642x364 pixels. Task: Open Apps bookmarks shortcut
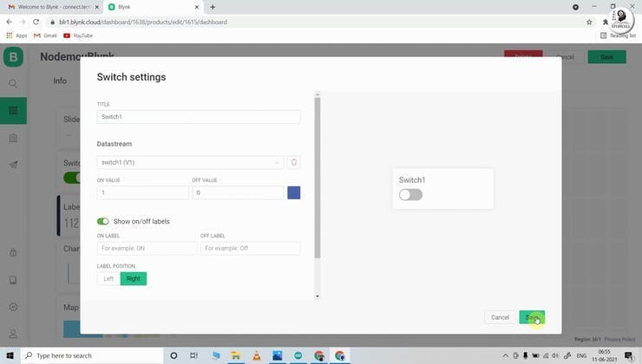(16, 36)
